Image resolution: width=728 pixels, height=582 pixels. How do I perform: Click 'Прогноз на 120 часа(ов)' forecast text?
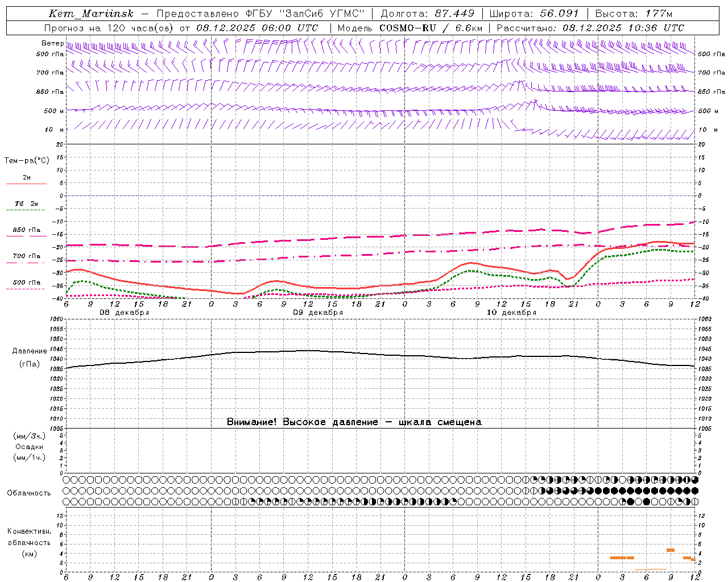pos(109,28)
